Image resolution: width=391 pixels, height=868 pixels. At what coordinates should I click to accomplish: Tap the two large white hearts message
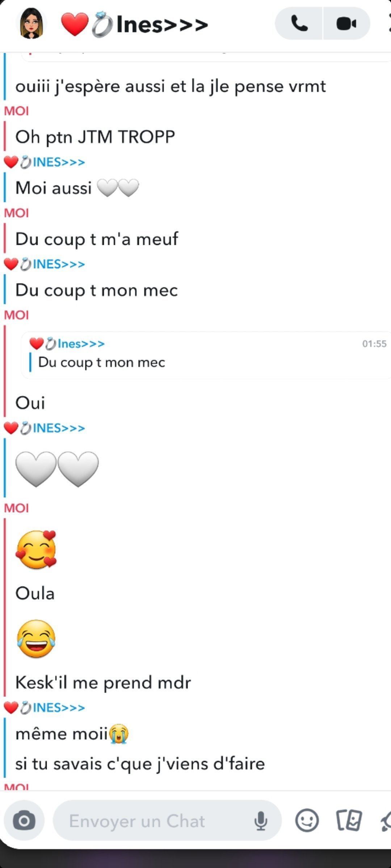[x=57, y=469]
